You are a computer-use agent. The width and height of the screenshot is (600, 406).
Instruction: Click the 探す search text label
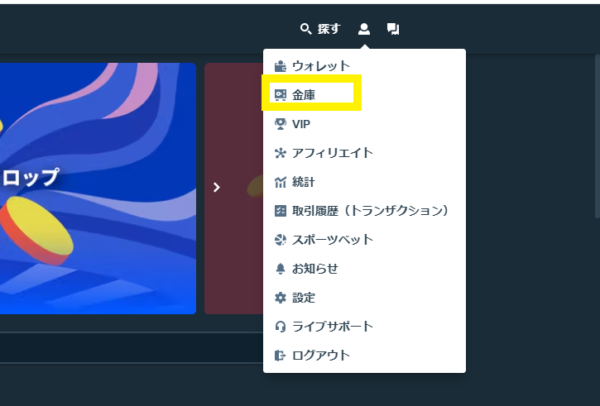tap(329, 29)
